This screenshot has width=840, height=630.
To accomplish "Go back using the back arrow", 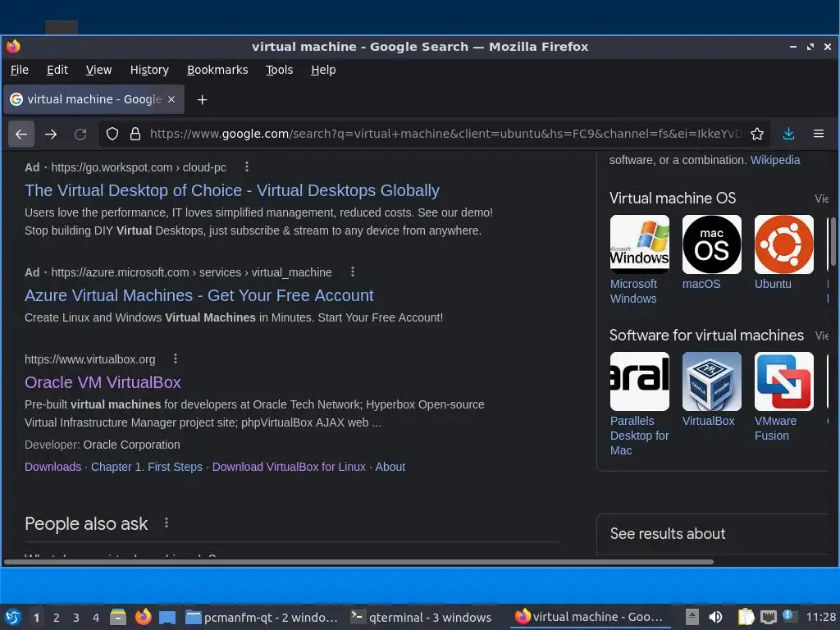I will coord(21,134).
